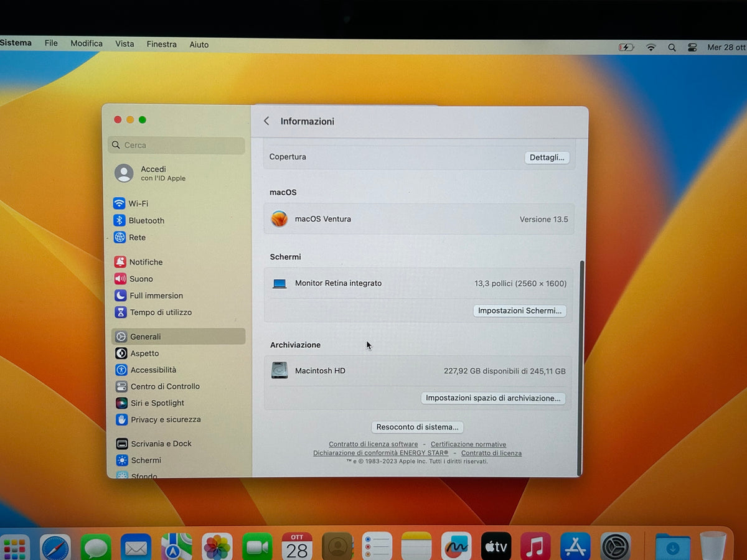
Task: Click the Versione 13.5 text
Action: [x=543, y=219]
